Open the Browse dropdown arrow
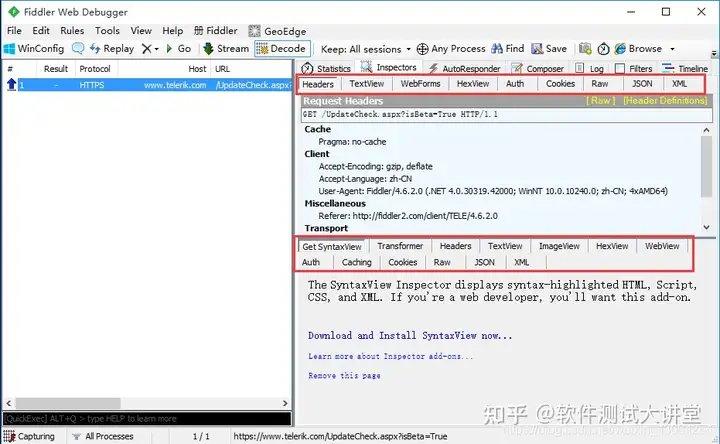Screen dimensions: 720x444 (x=672, y=49)
